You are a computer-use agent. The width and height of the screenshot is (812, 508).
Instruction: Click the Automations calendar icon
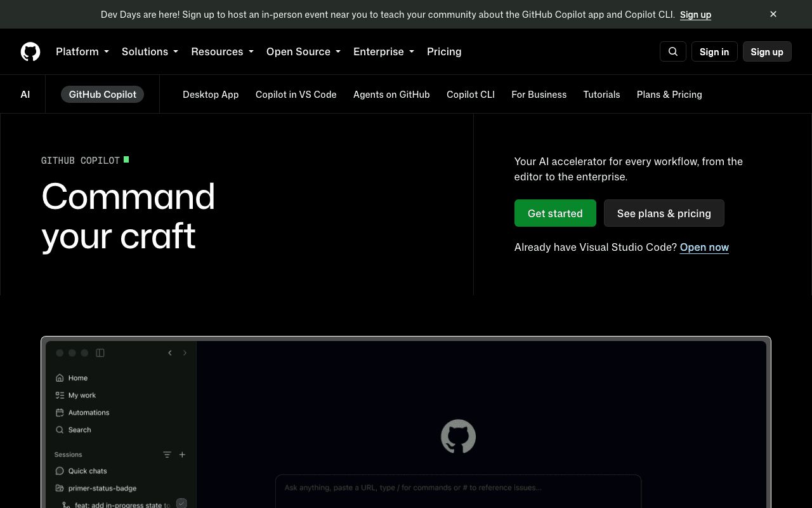click(x=60, y=412)
